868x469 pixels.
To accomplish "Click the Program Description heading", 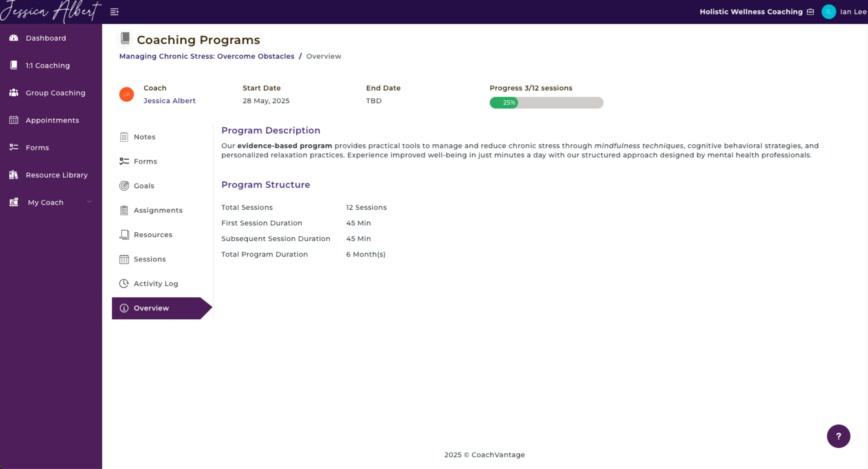I will pyautogui.click(x=271, y=130).
